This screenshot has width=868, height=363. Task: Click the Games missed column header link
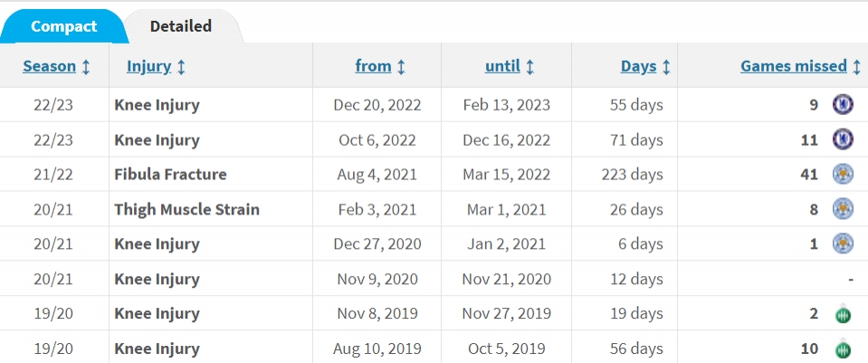[794, 66]
